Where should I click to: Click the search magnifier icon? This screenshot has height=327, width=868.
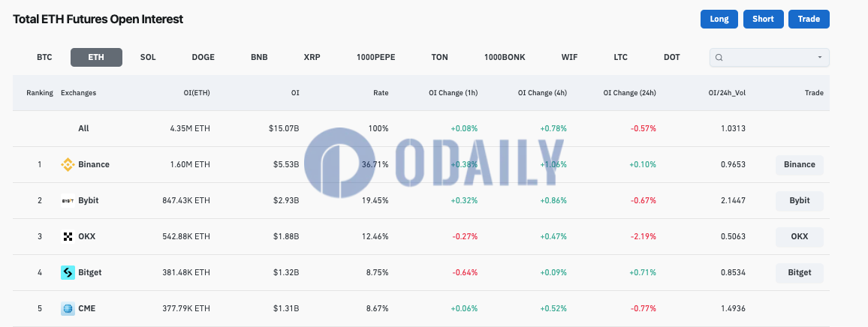click(719, 58)
